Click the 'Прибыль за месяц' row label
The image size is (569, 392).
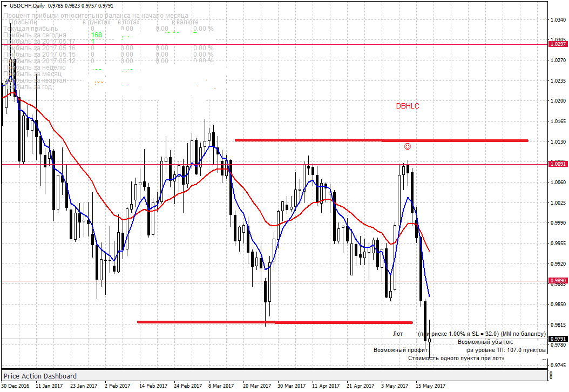(x=32, y=74)
